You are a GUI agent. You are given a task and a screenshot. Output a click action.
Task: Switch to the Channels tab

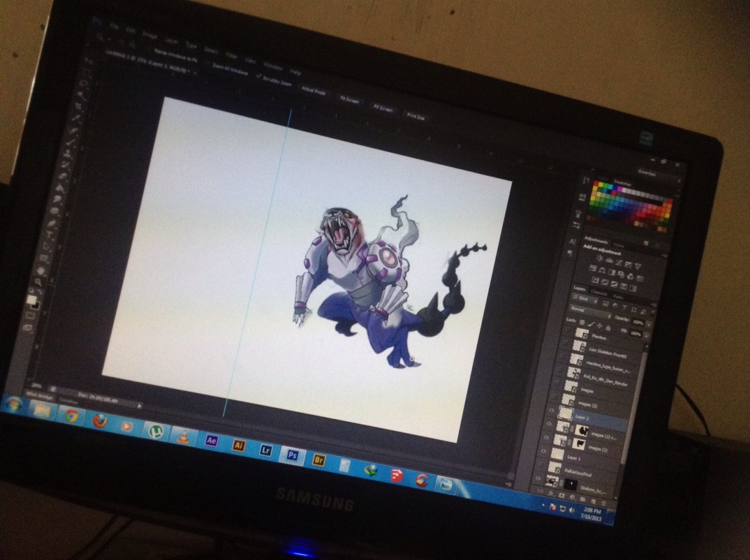pos(599,292)
